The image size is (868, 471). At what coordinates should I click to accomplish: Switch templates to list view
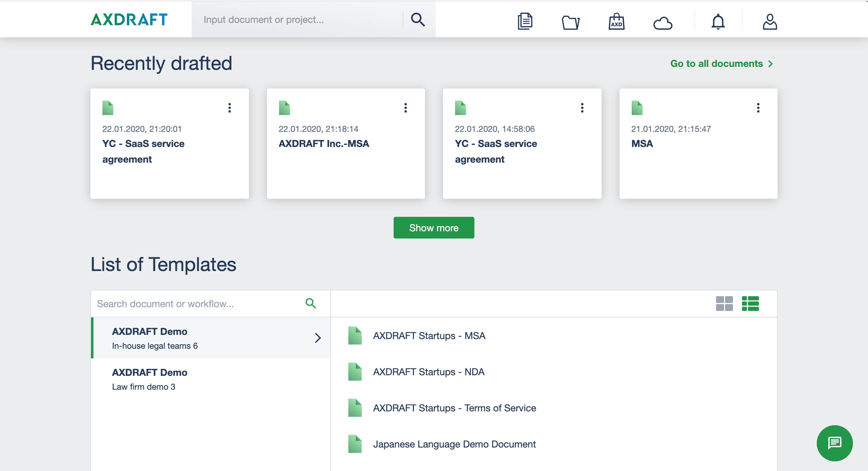pos(750,303)
